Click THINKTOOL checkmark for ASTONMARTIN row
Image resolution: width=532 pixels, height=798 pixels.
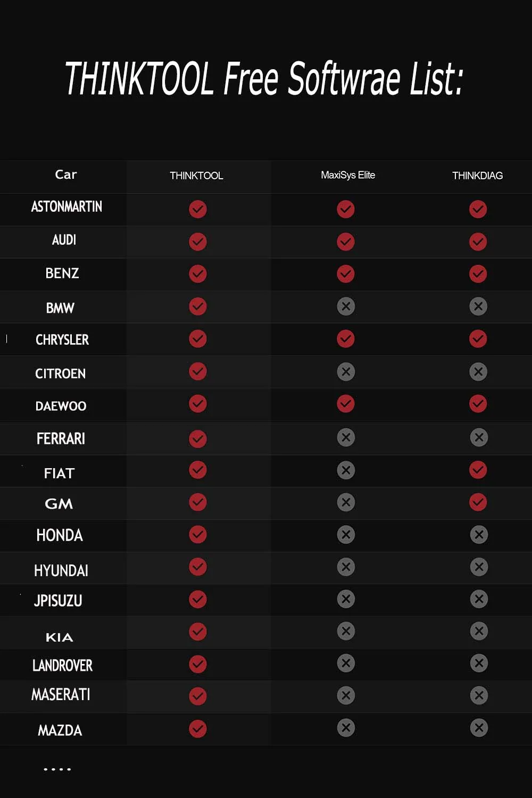tap(198, 209)
